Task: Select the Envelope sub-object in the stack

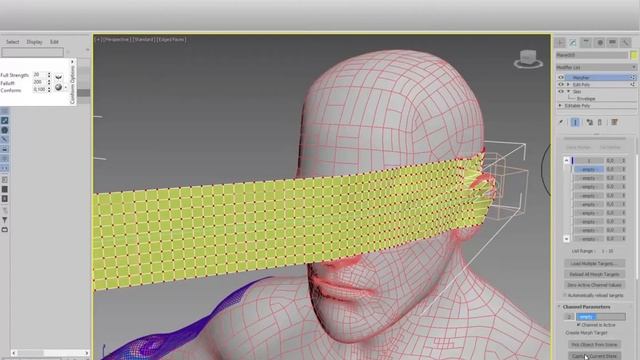Action: click(586, 98)
